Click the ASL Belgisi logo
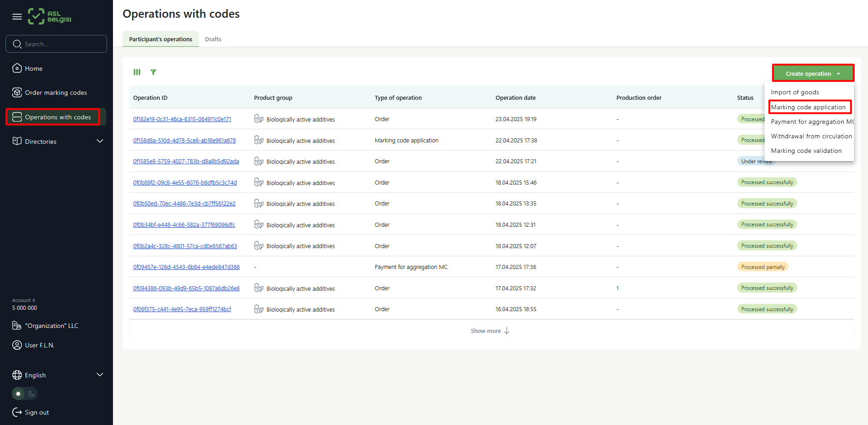 coord(49,16)
